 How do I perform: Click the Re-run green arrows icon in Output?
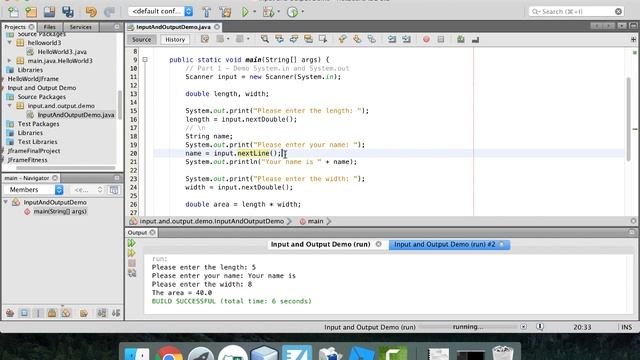pyautogui.click(x=131, y=243)
